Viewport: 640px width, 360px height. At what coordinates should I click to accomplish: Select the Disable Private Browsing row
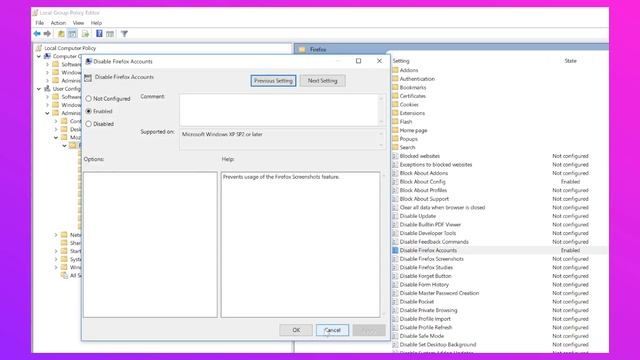point(499,310)
